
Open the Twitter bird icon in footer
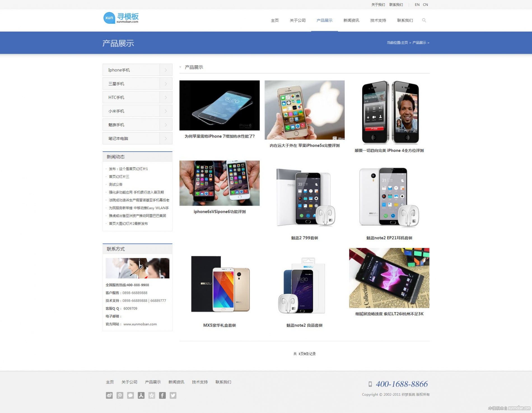click(173, 395)
